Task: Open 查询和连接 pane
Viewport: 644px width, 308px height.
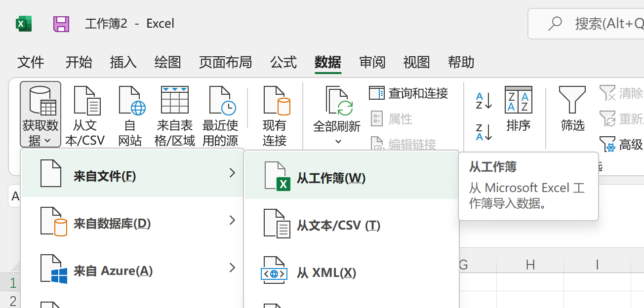Action: [409, 93]
